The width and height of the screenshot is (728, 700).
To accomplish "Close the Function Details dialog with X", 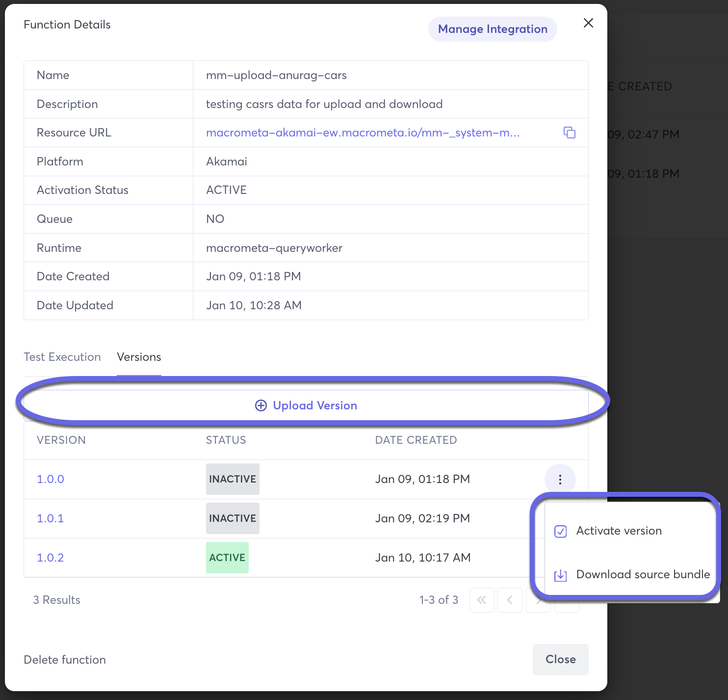I will (x=588, y=23).
